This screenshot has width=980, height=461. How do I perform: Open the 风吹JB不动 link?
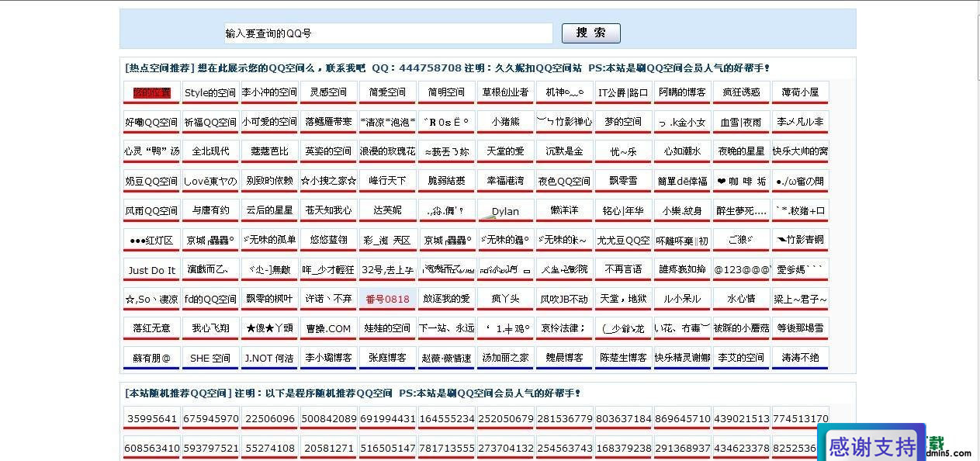[564, 299]
